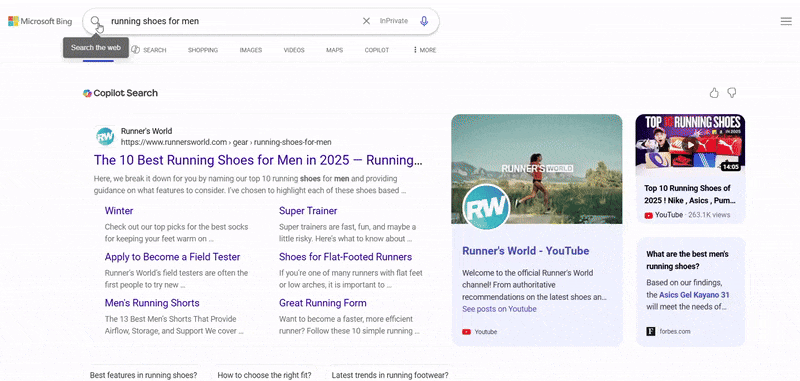Open the Videos tab
800x381 pixels.
coord(294,50)
